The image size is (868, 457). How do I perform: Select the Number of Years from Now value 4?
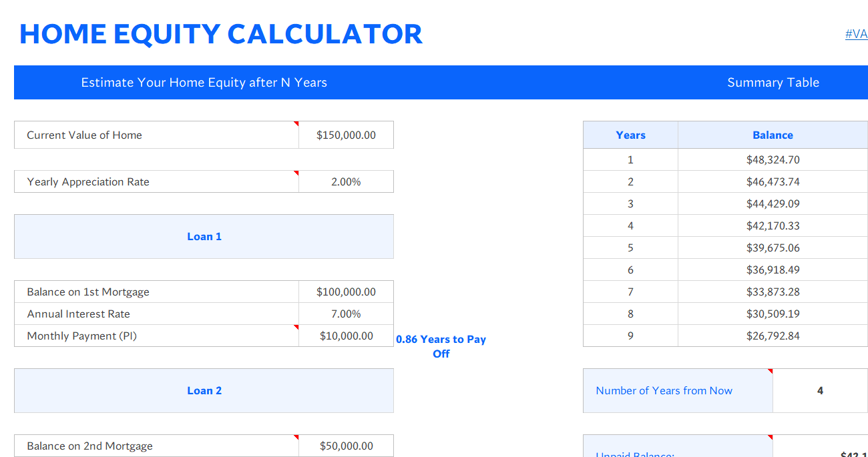(x=820, y=390)
